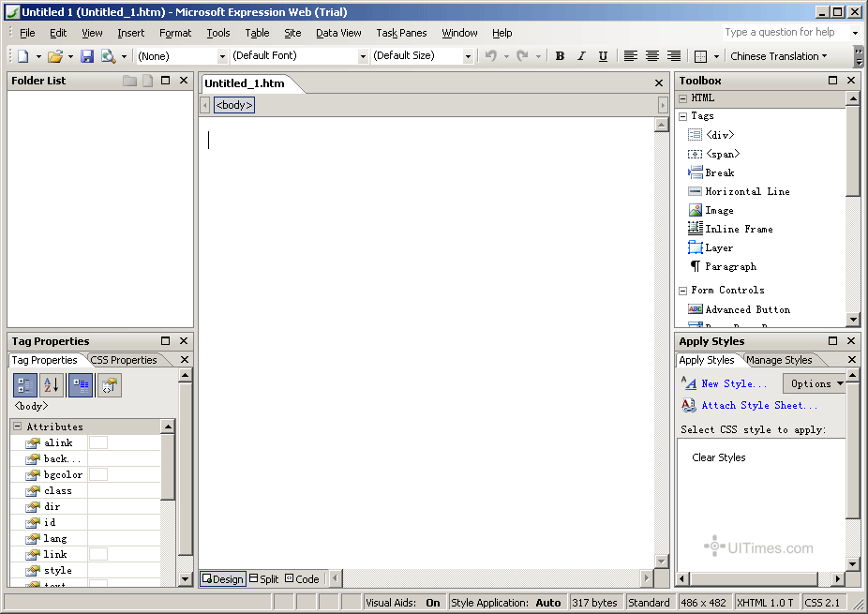
Task: Sort Tag Properties alphabetically
Action: pos(52,385)
